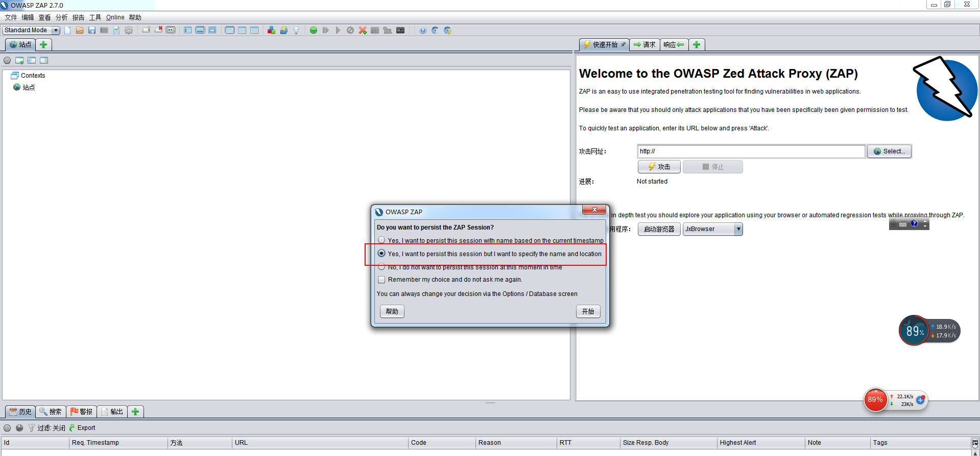Click the Export Context icon in Sites panel
Viewport: 980px width, 456px height.
44,60
